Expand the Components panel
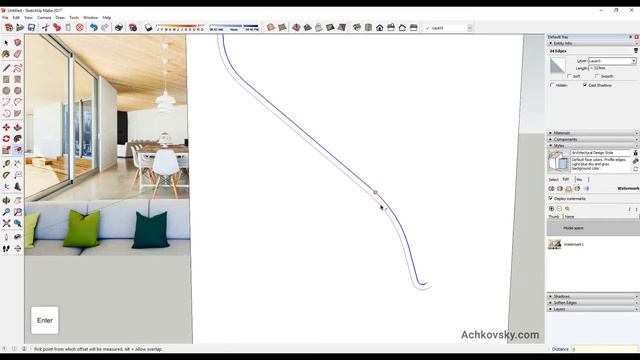The width and height of the screenshot is (640, 360). (x=593, y=140)
